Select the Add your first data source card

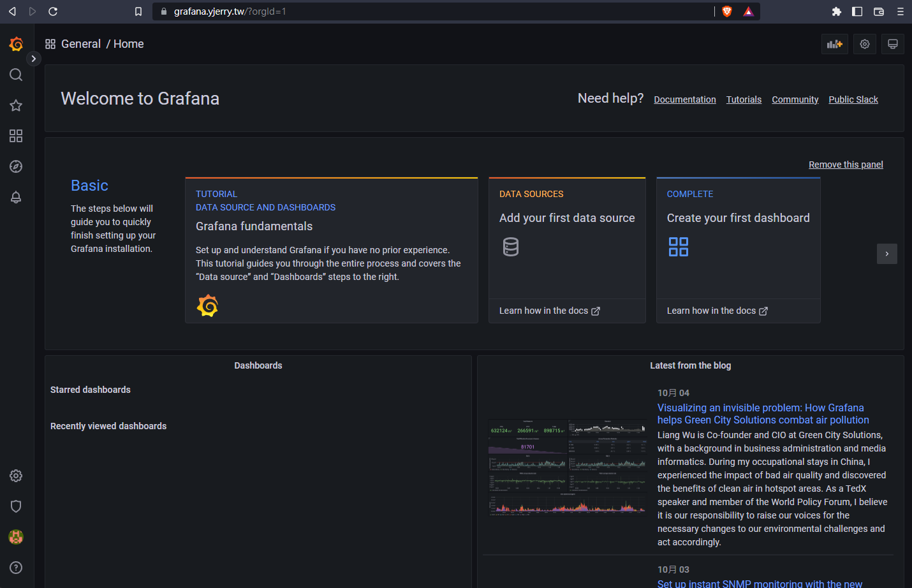pos(566,218)
